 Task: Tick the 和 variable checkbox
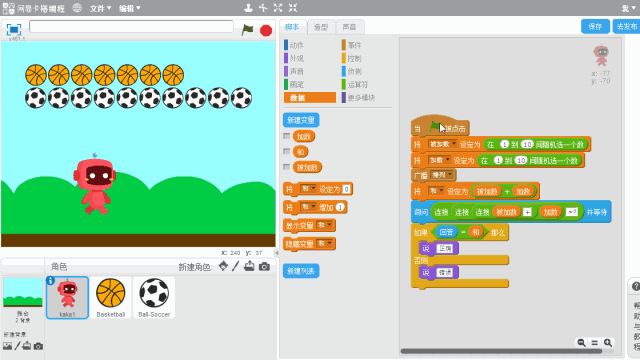[287, 151]
